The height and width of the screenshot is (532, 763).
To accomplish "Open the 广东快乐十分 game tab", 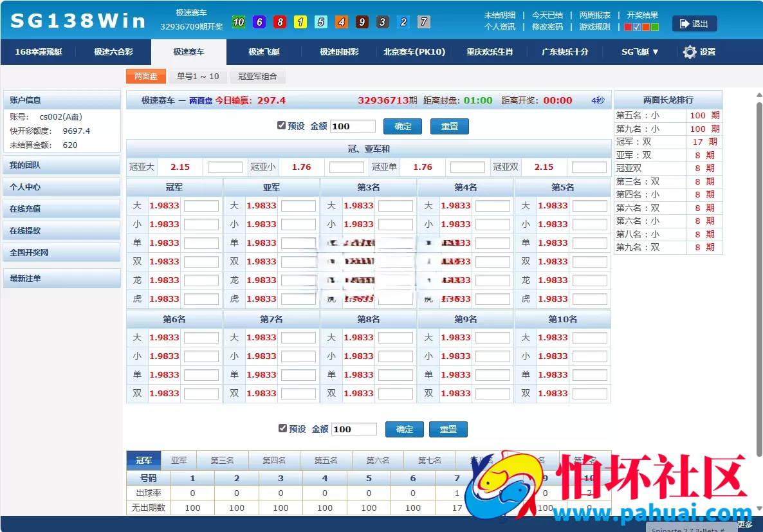I will point(564,52).
